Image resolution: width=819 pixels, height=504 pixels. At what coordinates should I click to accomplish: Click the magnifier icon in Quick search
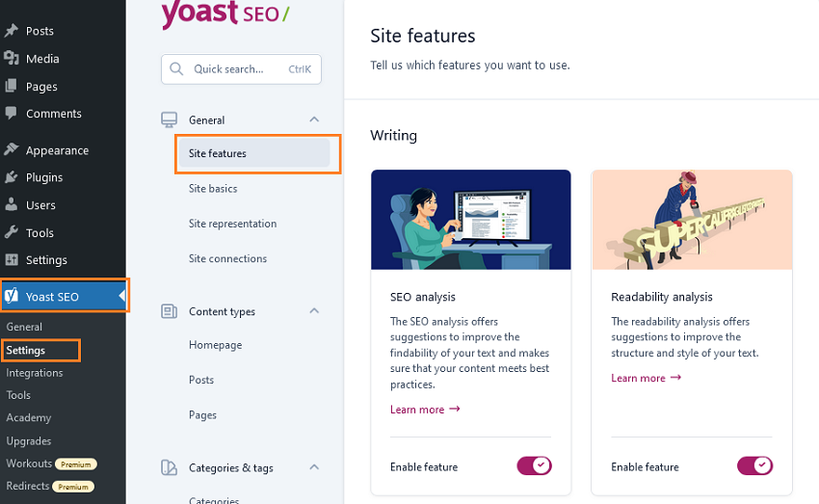pos(176,69)
